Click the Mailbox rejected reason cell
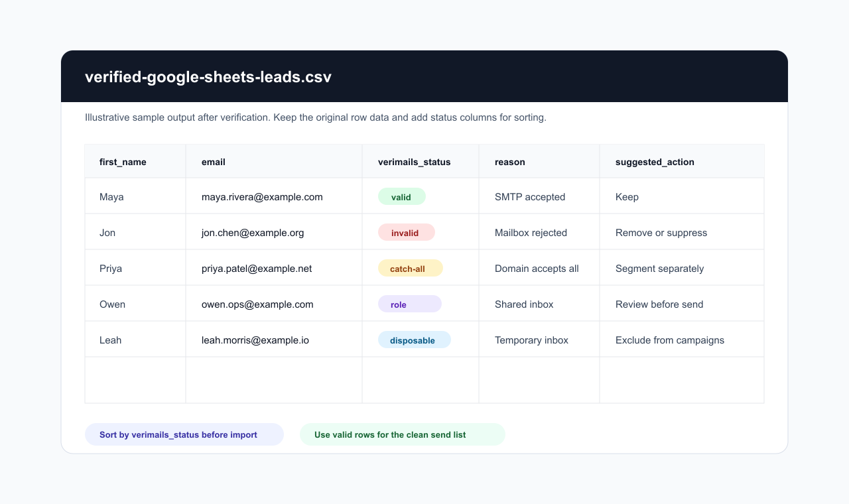 pyautogui.click(x=539, y=232)
